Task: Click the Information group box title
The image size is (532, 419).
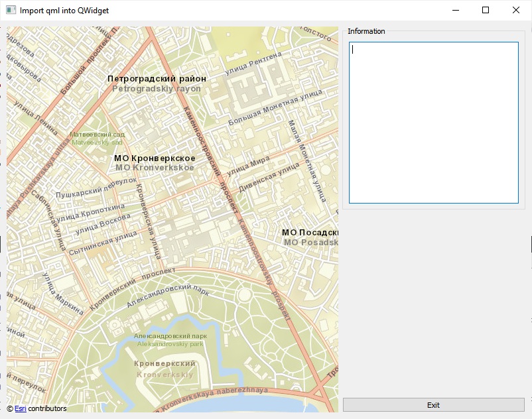Action: click(x=366, y=31)
